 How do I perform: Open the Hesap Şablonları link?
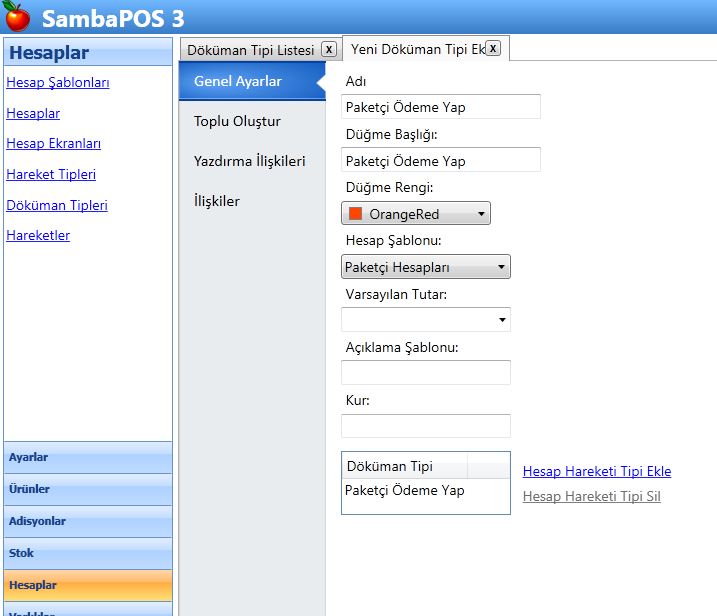tap(58, 83)
